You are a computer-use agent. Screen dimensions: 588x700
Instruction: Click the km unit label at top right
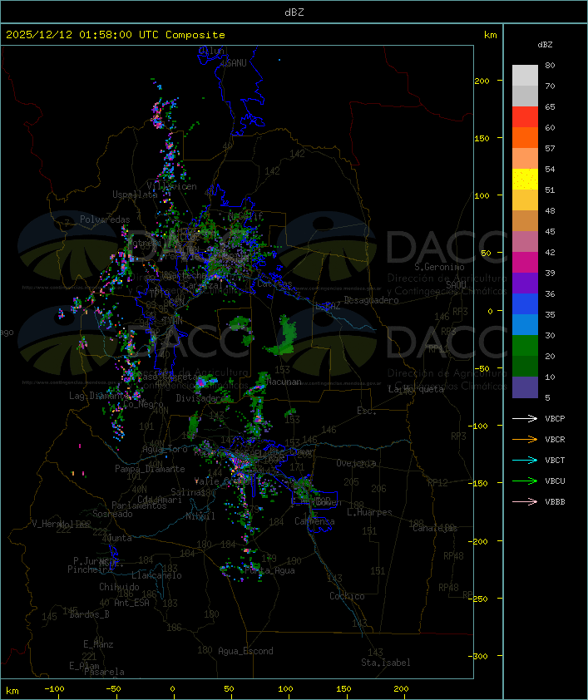pos(490,35)
